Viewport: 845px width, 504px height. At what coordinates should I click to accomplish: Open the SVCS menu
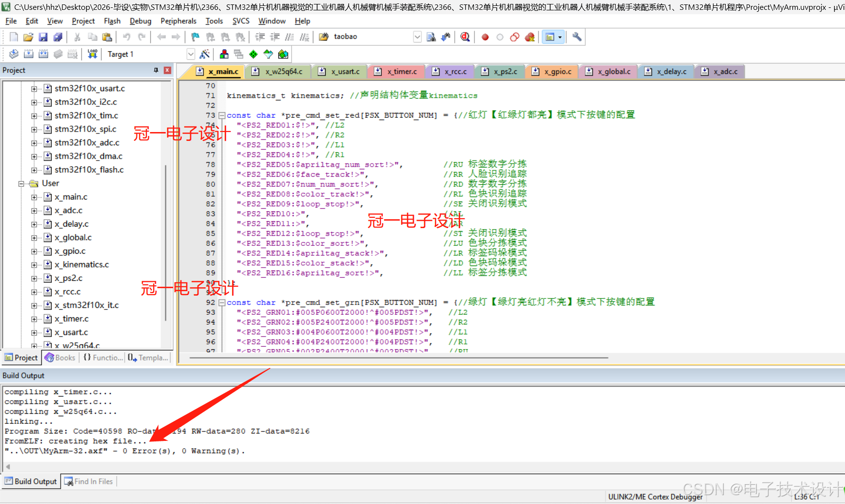pyautogui.click(x=241, y=21)
